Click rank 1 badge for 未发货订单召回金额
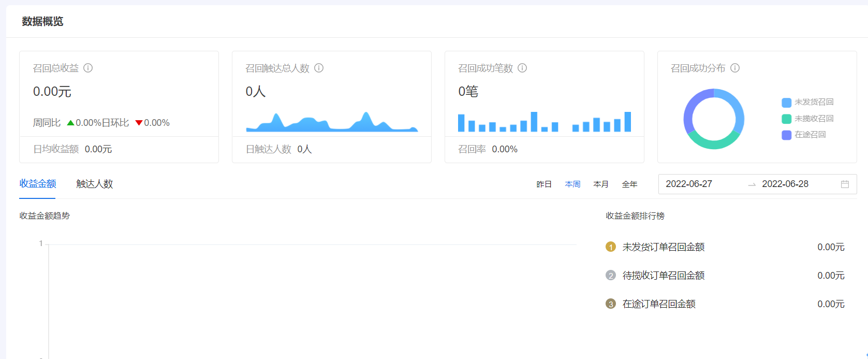 [611, 247]
